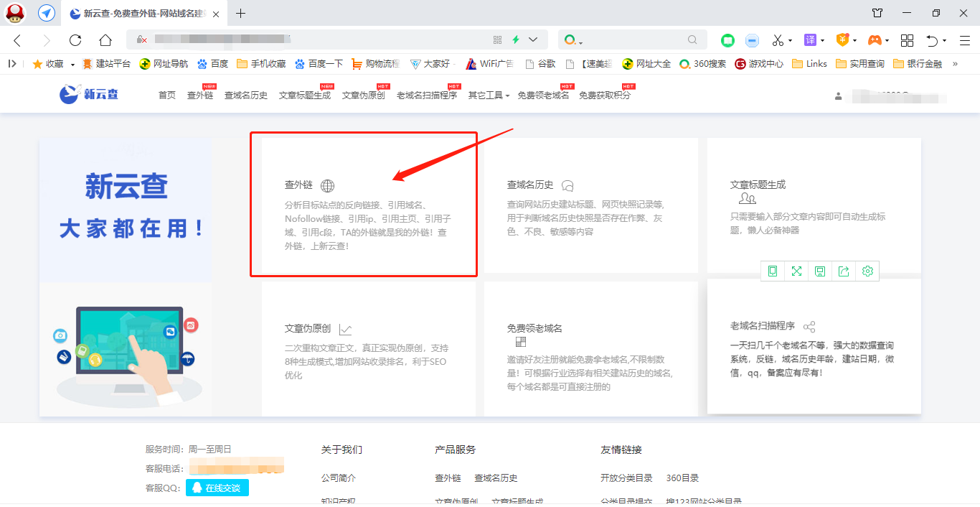
Task: Open the 其它工具 dropdown menu
Action: pos(488,94)
